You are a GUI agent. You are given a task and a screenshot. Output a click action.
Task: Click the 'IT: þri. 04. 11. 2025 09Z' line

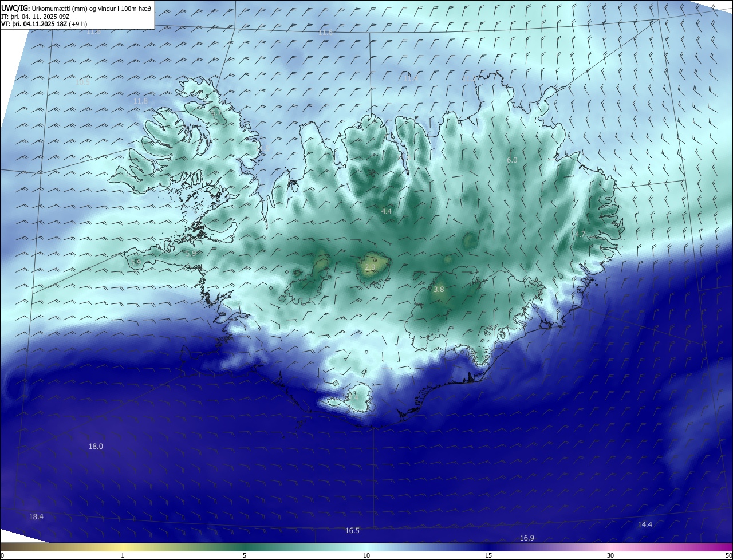point(37,16)
